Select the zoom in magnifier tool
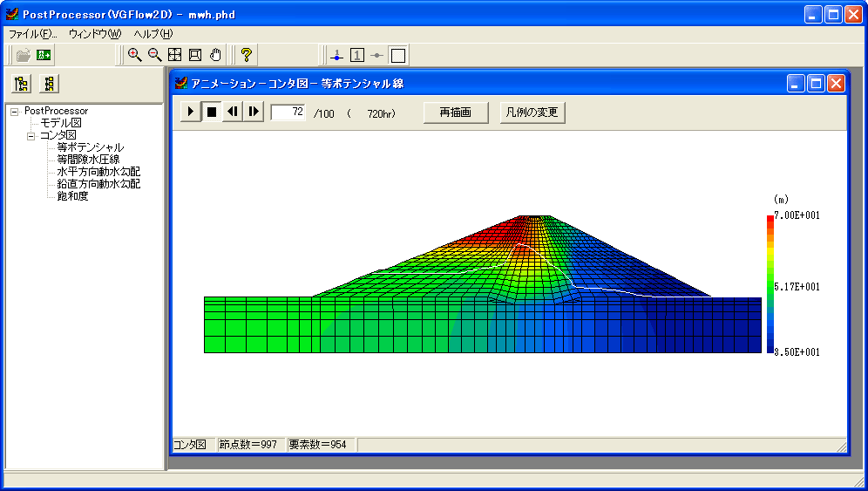Image resolution: width=868 pixels, height=491 pixels. click(134, 55)
